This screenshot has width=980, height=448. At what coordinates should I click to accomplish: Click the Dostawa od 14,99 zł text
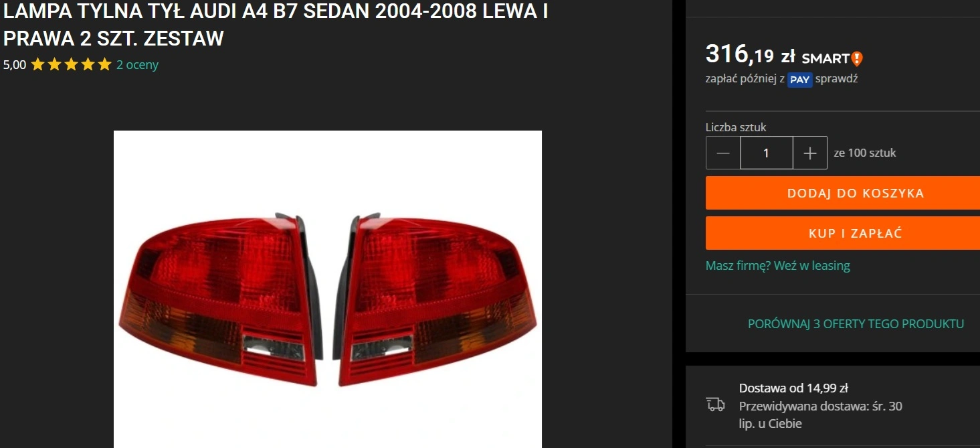(793, 388)
